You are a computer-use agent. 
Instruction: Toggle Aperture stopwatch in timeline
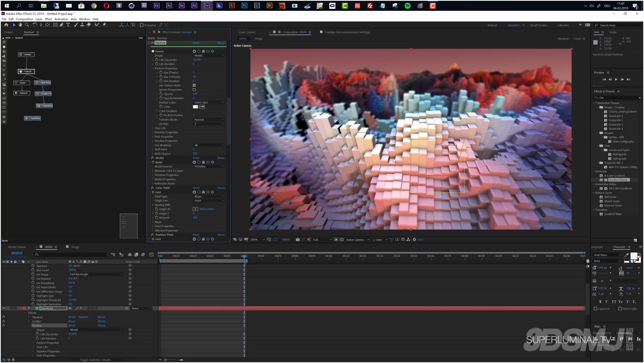click(33, 266)
